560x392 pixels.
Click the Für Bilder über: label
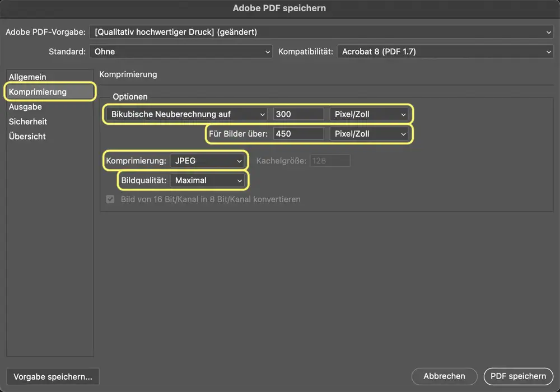pos(238,134)
